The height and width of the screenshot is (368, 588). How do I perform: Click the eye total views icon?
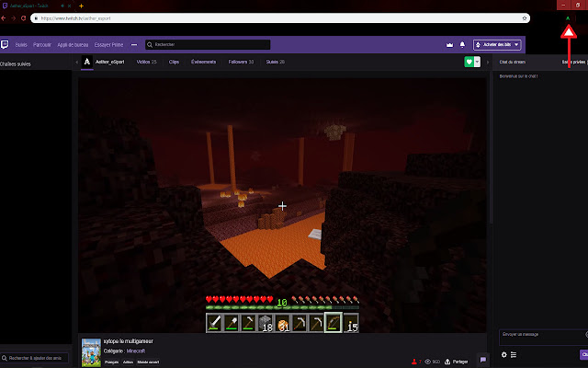click(x=427, y=362)
